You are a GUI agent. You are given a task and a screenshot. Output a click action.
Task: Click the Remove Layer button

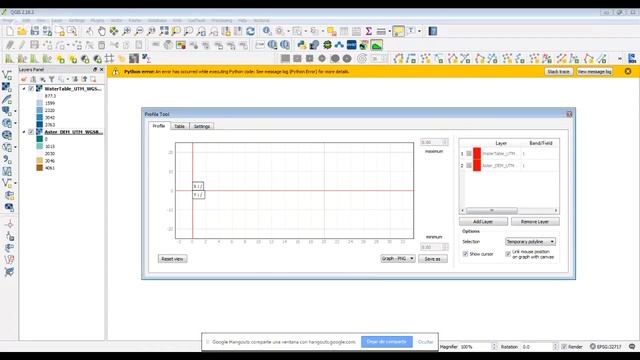coord(535,222)
